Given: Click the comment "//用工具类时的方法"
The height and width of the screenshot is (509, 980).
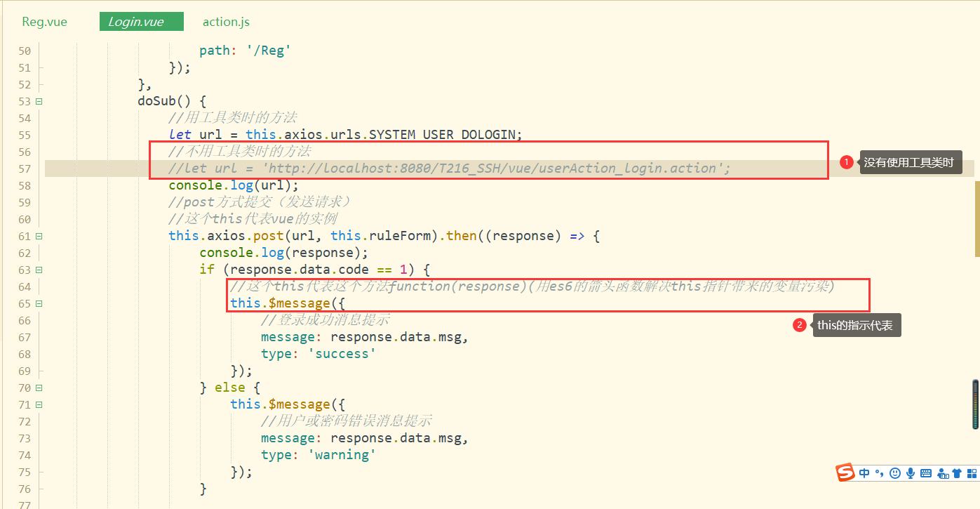Looking at the screenshot, I should pos(232,118).
